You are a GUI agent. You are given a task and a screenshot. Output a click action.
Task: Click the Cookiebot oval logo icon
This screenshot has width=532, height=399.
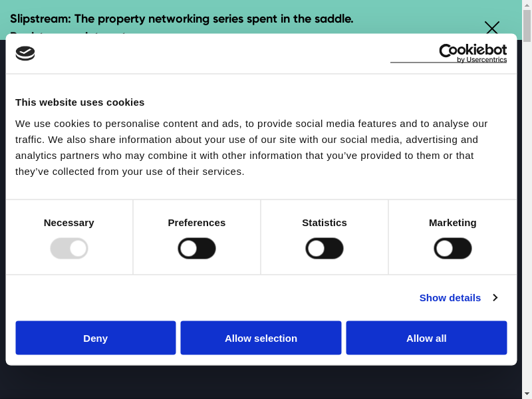coord(25,53)
